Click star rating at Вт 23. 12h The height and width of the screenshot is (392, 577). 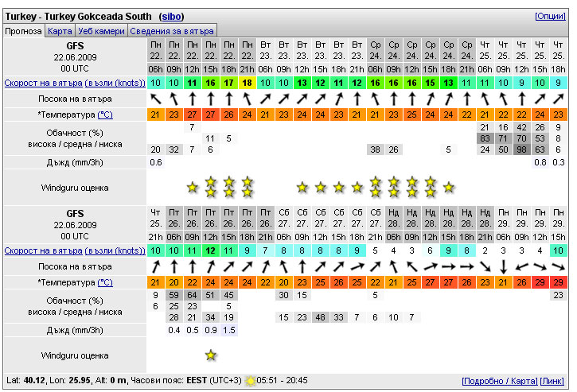click(x=302, y=188)
